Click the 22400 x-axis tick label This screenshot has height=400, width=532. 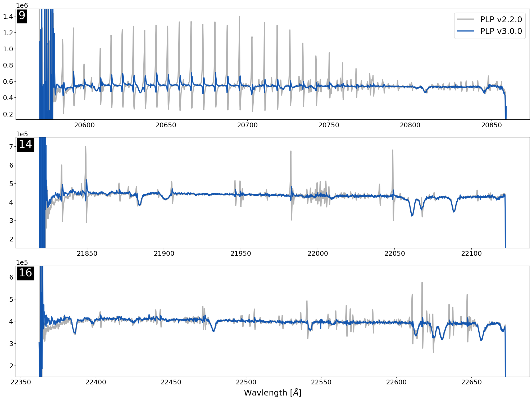[96, 382]
